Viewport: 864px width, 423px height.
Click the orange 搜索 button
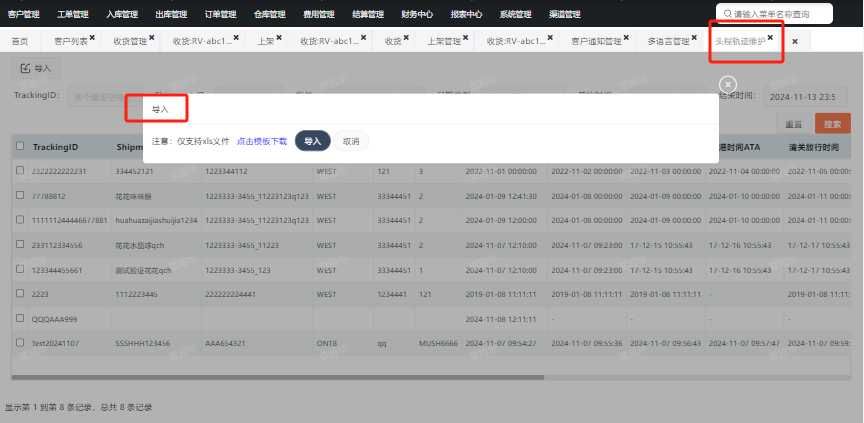click(833, 124)
